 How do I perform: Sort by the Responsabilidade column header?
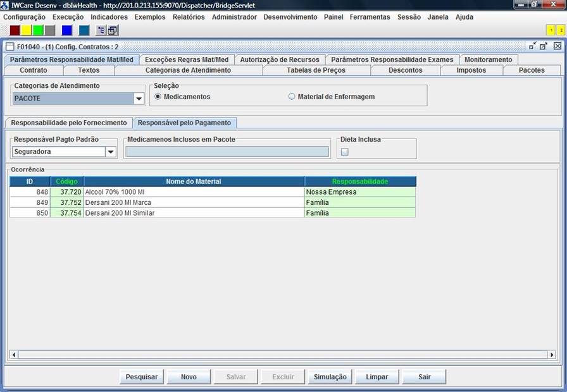pyautogui.click(x=360, y=181)
